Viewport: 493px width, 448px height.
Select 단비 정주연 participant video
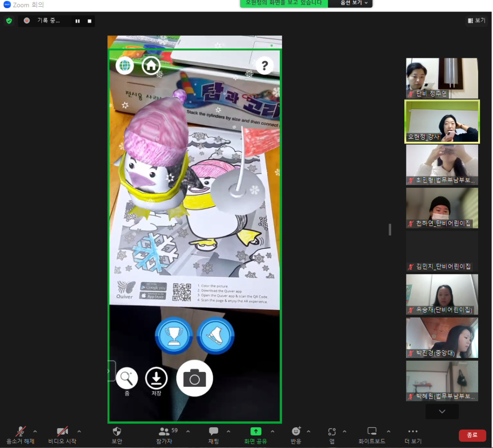(x=442, y=79)
